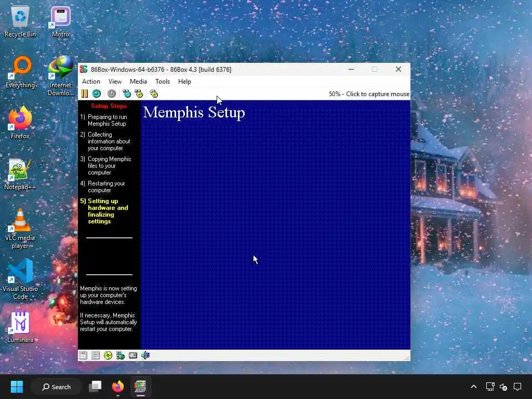This screenshot has width=532, height=399.
Task: Click the network status bar icon
Action: point(121,355)
